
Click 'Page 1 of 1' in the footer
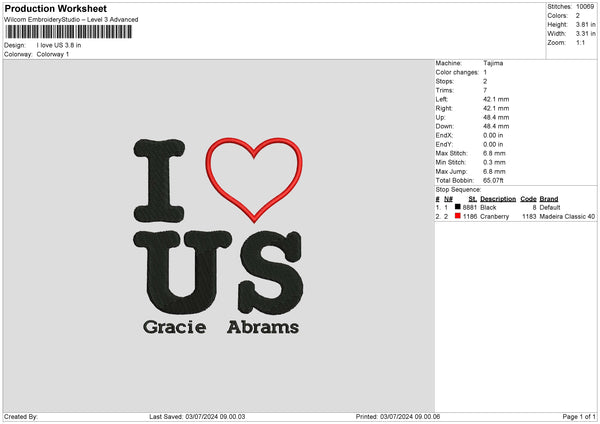click(579, 417)
